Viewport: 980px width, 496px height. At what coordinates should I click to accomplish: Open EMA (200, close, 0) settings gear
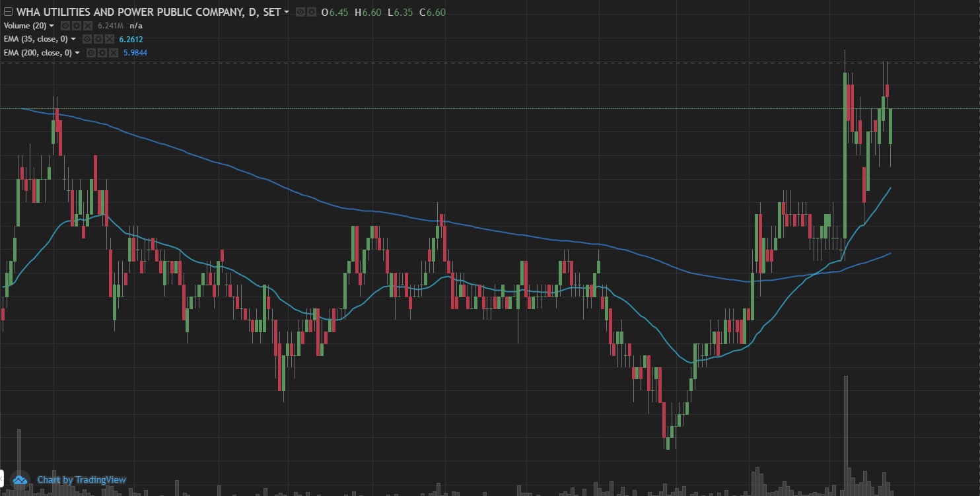pyautogui.click(x=102, y=53)
